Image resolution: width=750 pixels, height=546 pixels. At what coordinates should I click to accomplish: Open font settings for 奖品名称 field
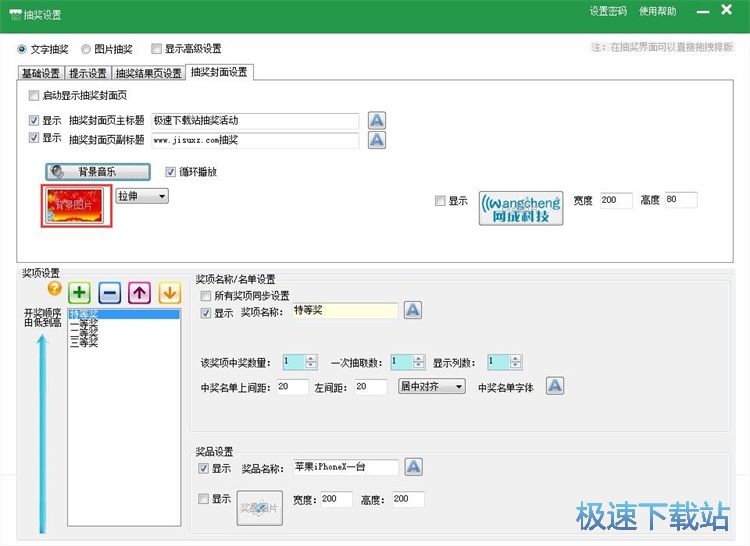(413, 467)
